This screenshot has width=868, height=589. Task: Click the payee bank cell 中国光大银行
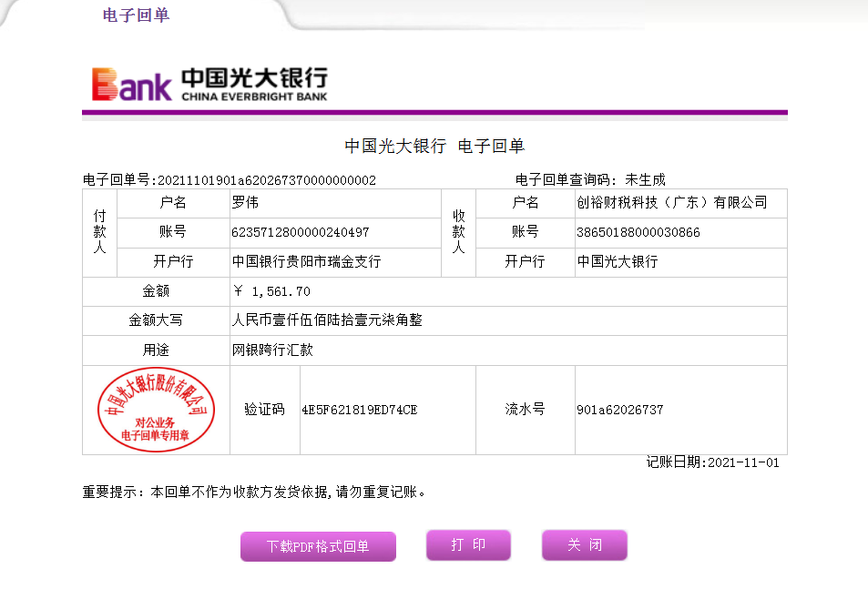point(617,262)
